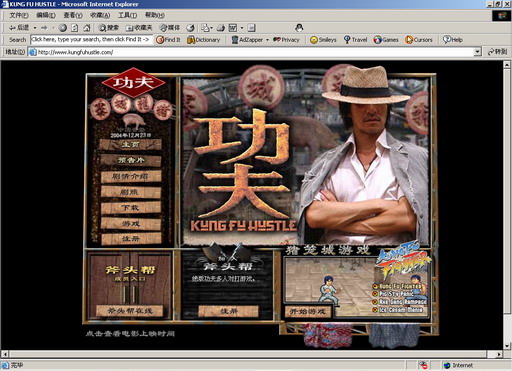Click the Find It search button
The width and height of the screenshot is (512, 371).
click(x=168, y=40)
